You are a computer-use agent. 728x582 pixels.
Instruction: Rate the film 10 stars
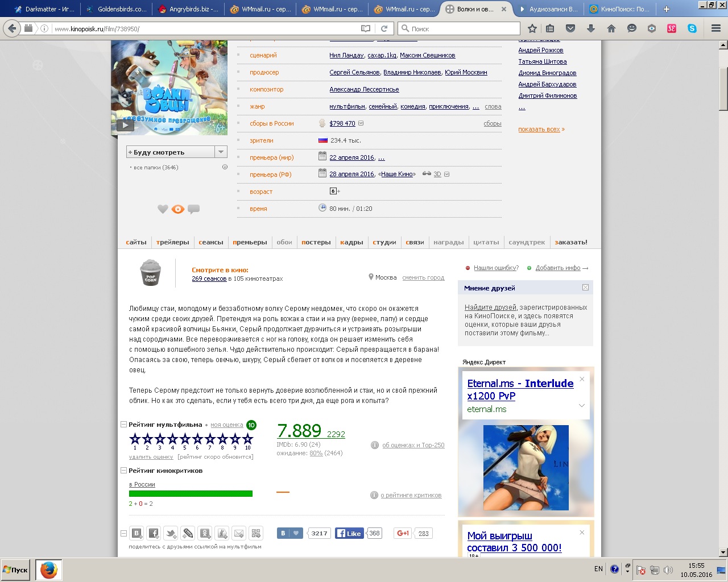pyautogui.click(x=247, y=439)
